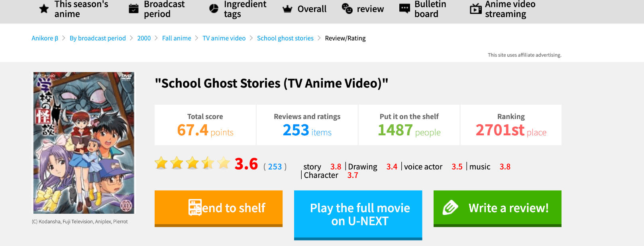This screenshot has width=644, height=246.
Task: Open School ghost stories breadcrumb link
Action: [285, 38]
